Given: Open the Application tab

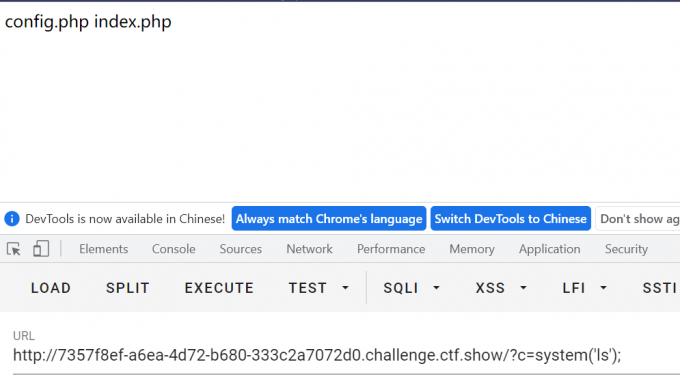Looking at the screenshot, I should click(549, 249).
